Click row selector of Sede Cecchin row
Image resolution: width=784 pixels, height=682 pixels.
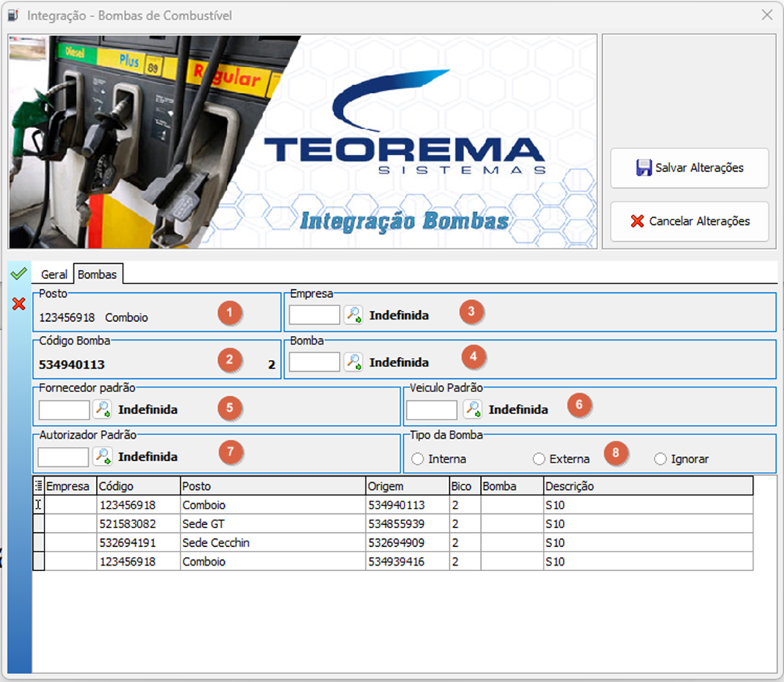tap(38, 543)
